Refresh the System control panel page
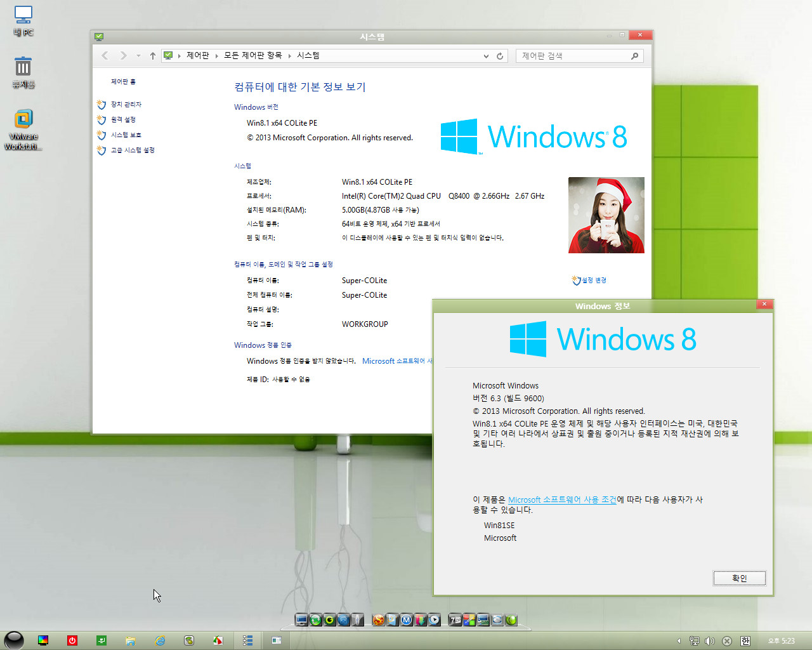 coord(500,56)
